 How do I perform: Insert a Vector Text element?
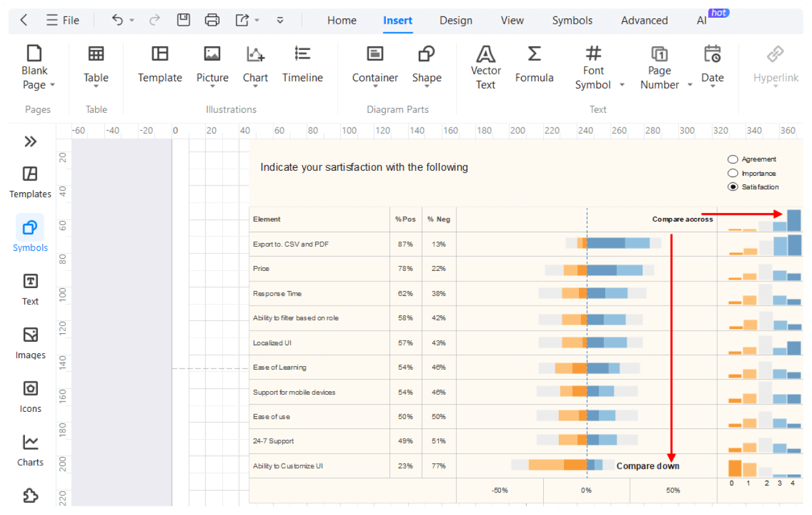coord(485,68)
